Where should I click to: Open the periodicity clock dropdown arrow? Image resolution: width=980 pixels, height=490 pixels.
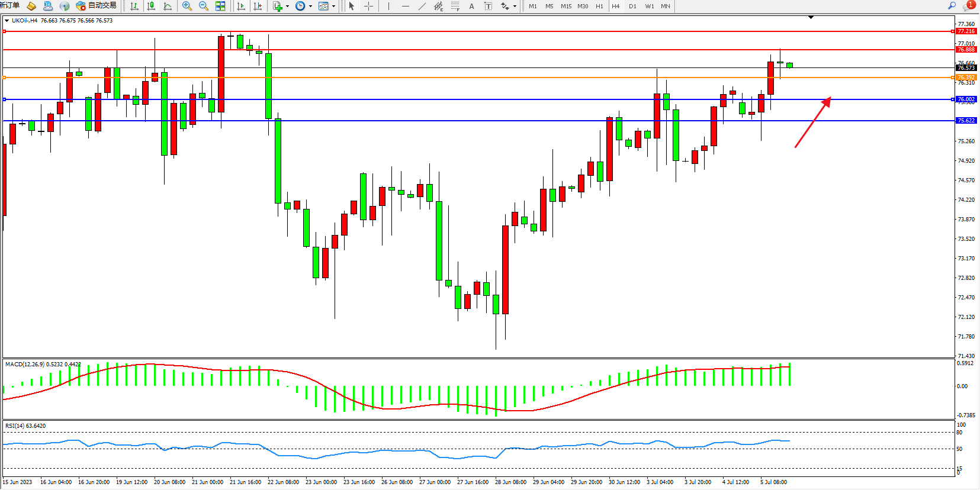pos(310,7)
